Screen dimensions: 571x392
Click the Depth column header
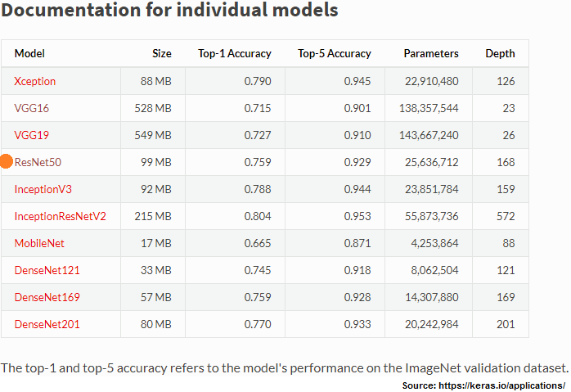[x=500, y=53]
